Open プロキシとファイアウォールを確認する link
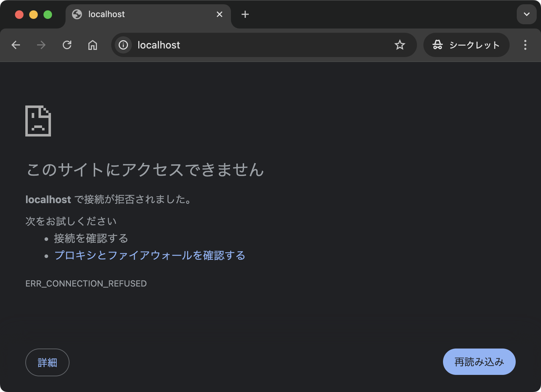 (x=150, y=256)
